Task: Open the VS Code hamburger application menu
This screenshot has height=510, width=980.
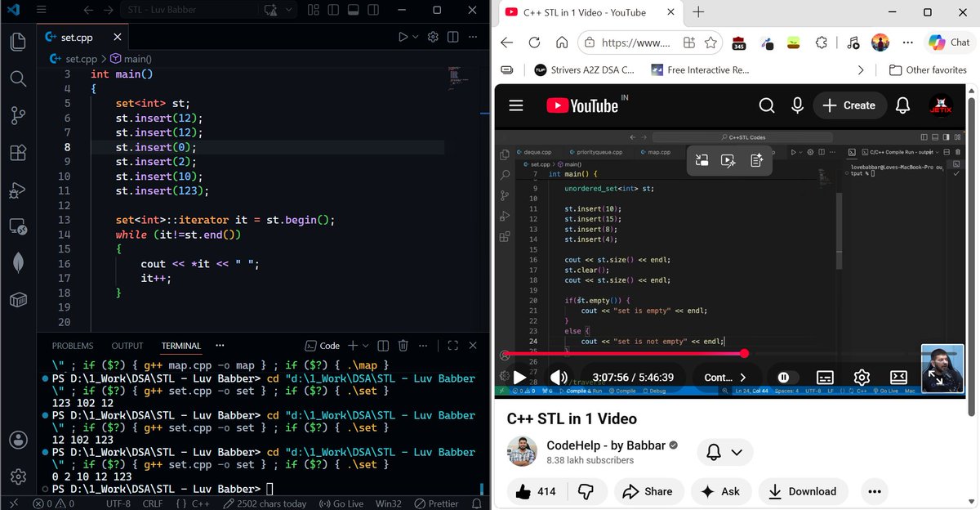Action: pos(42,11)
